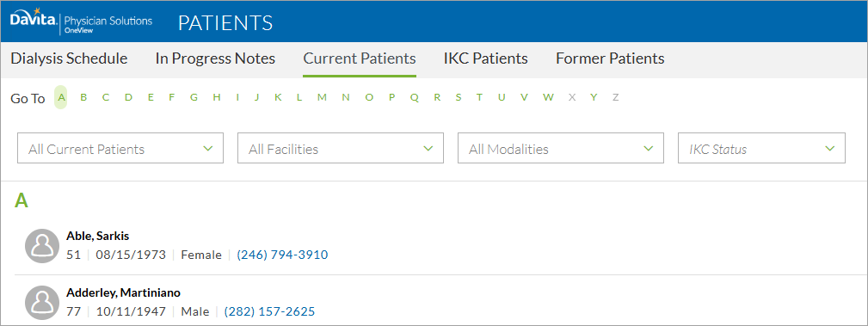The image size is (868, 326).
Task: Jump to letter M in Go To index
Action: click(x=322, y=97)
